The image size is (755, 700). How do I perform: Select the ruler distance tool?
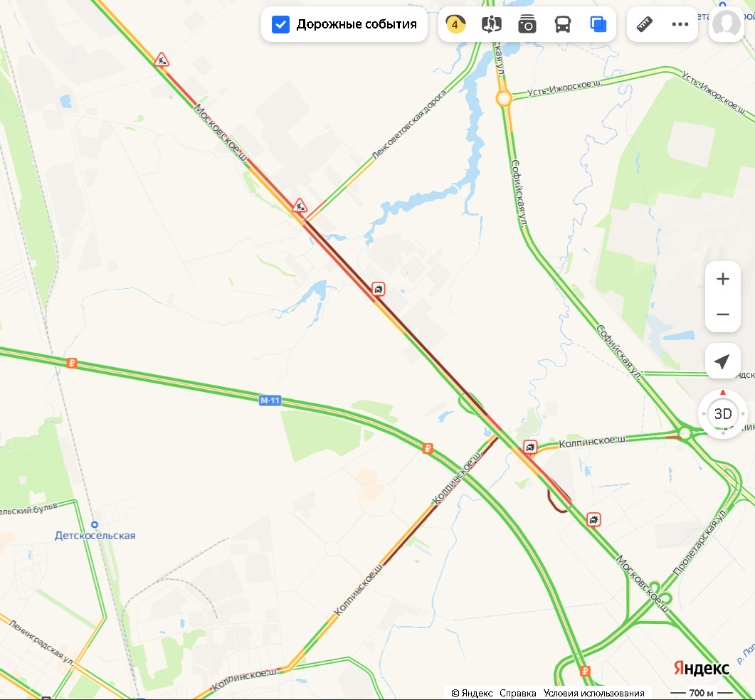[x=644, y=24]
